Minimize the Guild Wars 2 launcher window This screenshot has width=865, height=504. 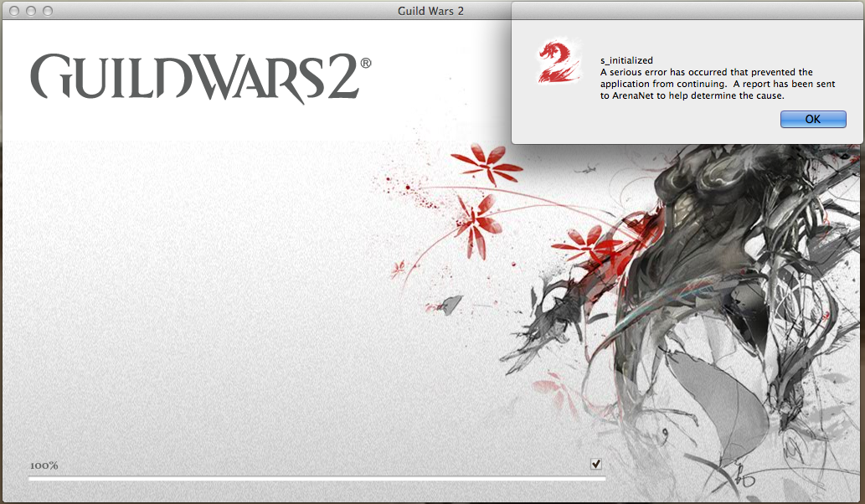click(31, 11)
